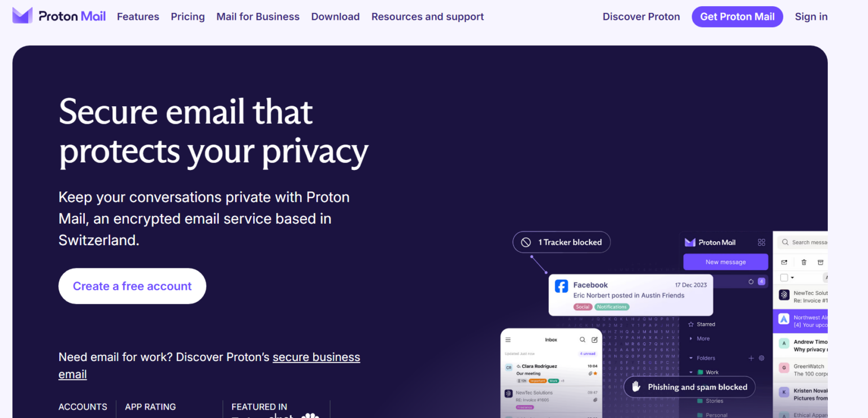Click Create a free account button

pyautogui.click(x=132, y=286)
